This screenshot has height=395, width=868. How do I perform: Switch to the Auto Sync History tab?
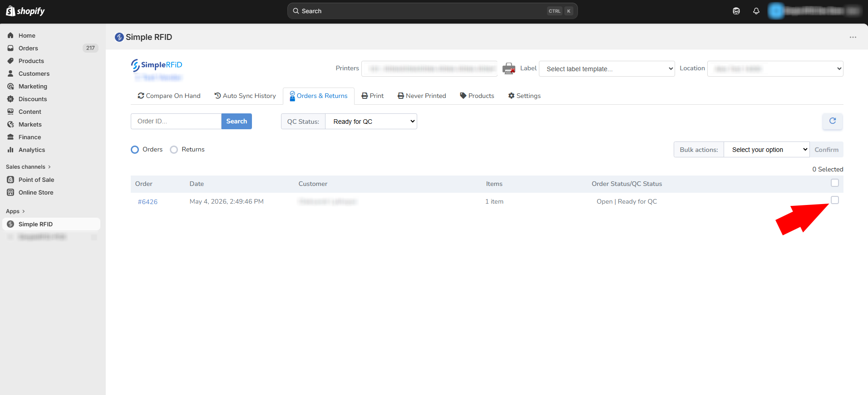(x=245, y=96)
